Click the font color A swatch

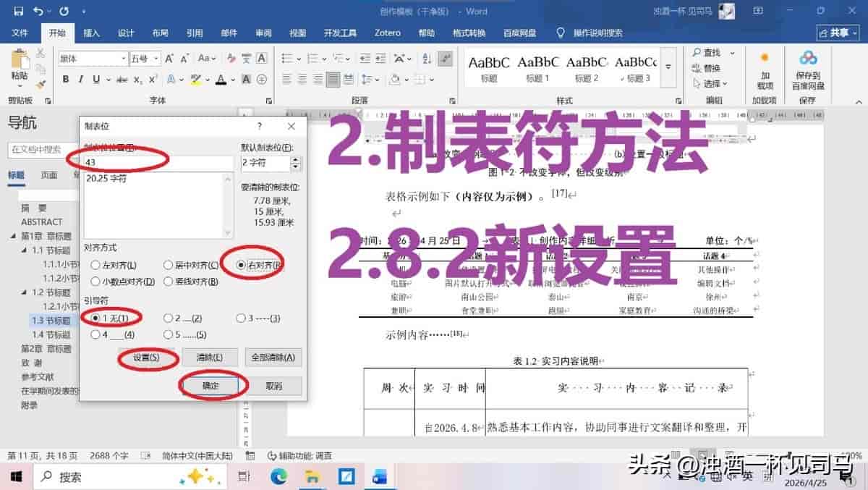click(x=221, y=80)
